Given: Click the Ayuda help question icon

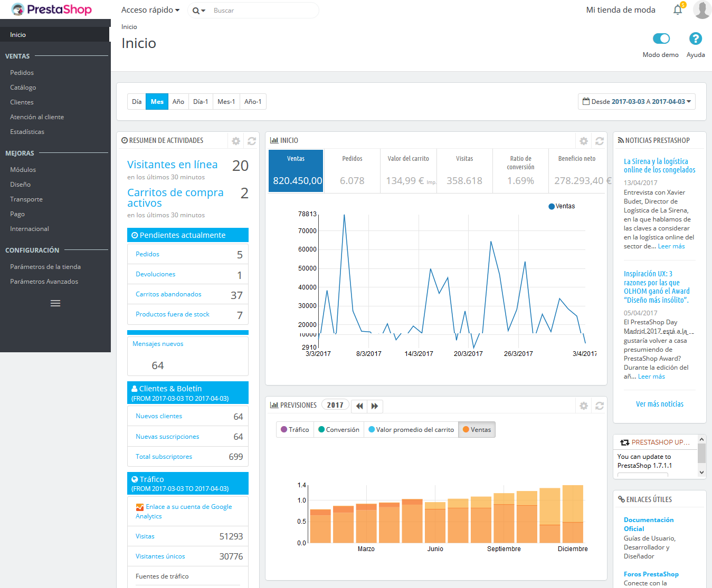Looking at the screenshot, I should click(x=696, y=38).
